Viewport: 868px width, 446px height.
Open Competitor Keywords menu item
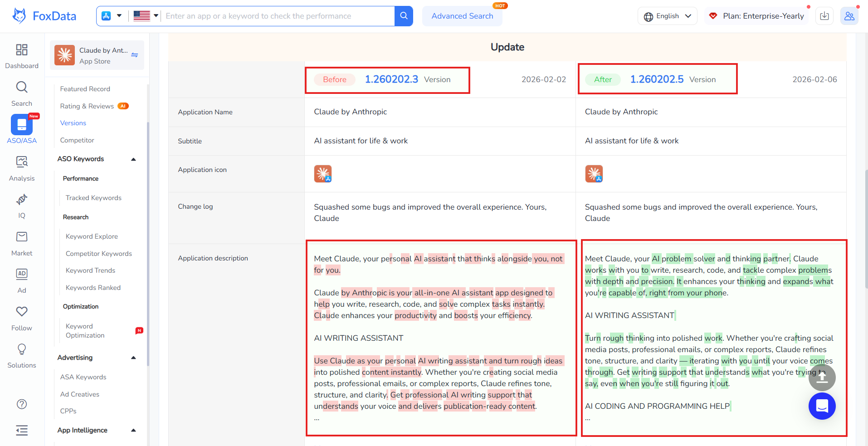(98, 254)
